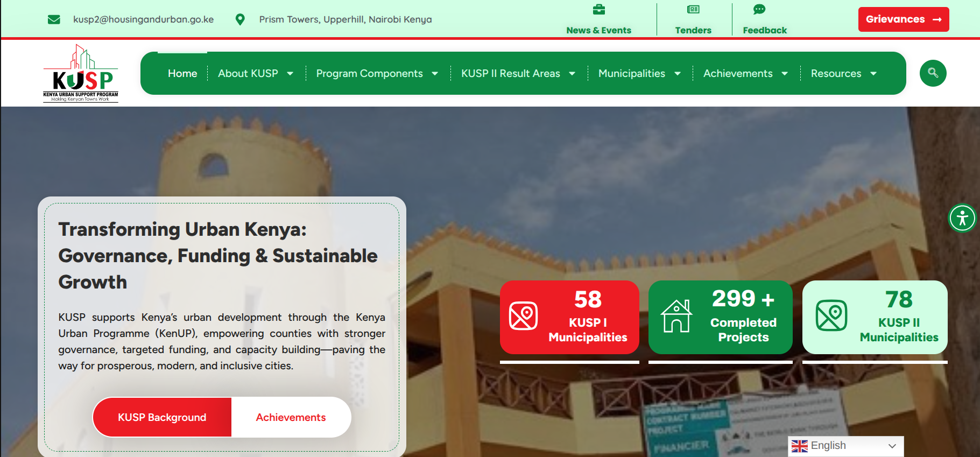The width and height of the screenshot is (980, 457).
Task: Click the map pin icon on KUSP I card
Action: click(x=523, y=316)
